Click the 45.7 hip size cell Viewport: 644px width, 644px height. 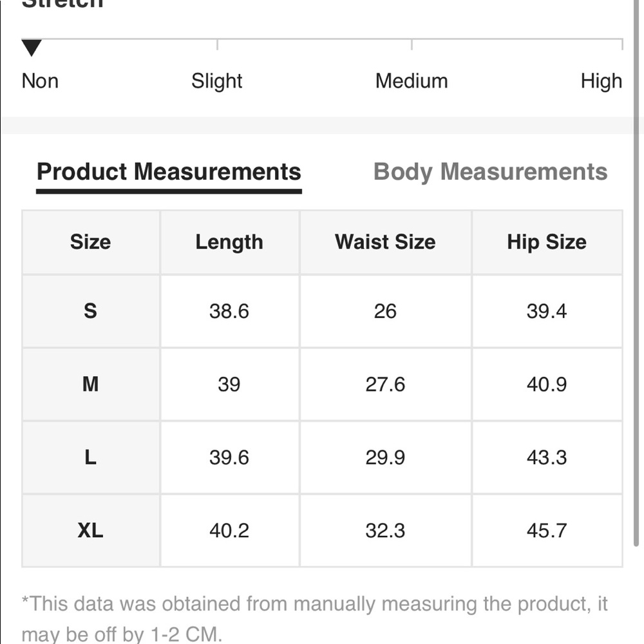pyautogui.click(x=547, y=531)
